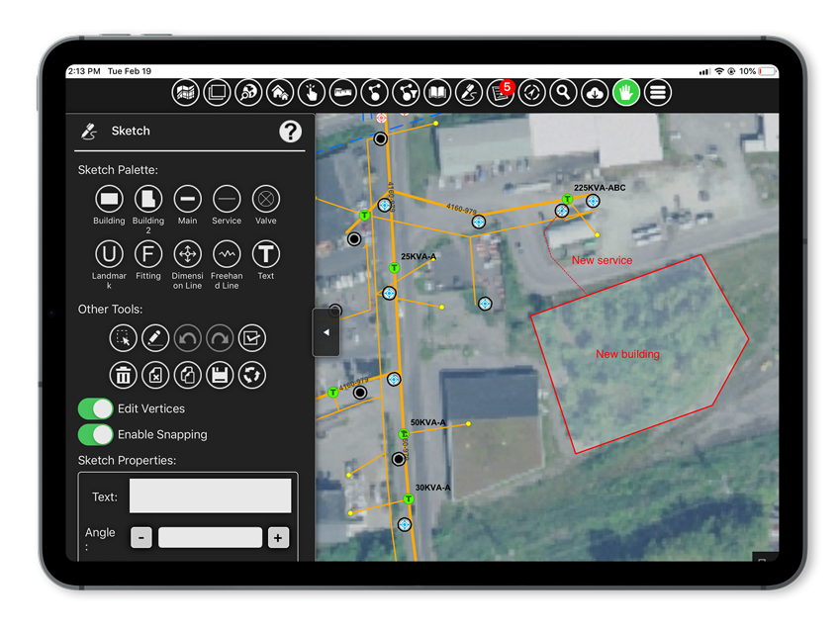This screenshot has height=630, width=840.
Task: Tap the GPS locate compass icon
Action: coord(532,93)
